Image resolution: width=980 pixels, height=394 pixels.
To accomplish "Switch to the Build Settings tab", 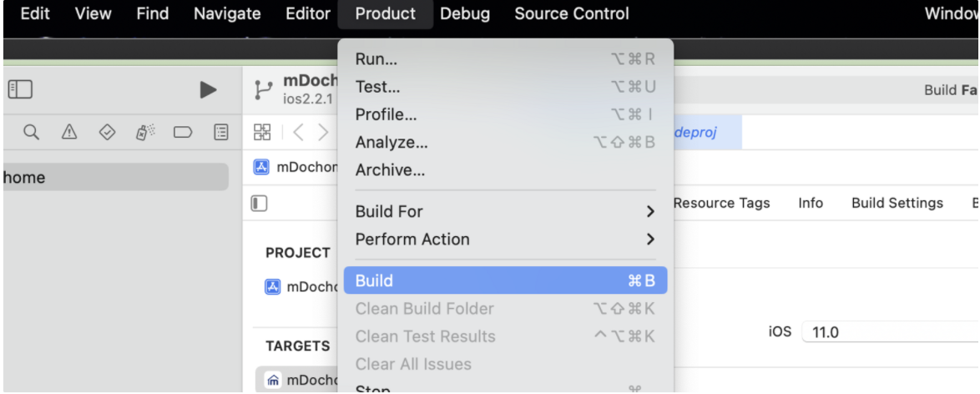I will coord(897,203).
